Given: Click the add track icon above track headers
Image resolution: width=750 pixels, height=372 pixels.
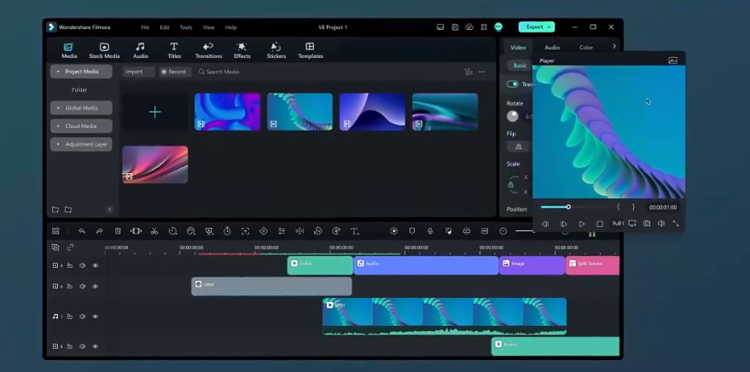Looking at the screenshot, I should click(55, 247).
